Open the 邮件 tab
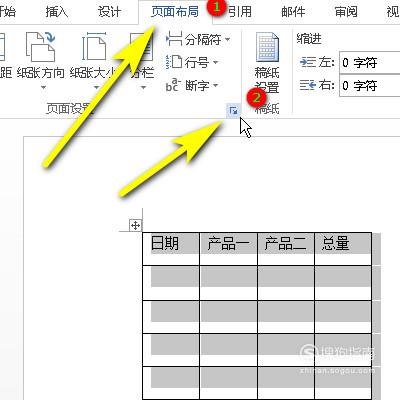The width and height of the screenshot is (400, 400). [293, 12]
